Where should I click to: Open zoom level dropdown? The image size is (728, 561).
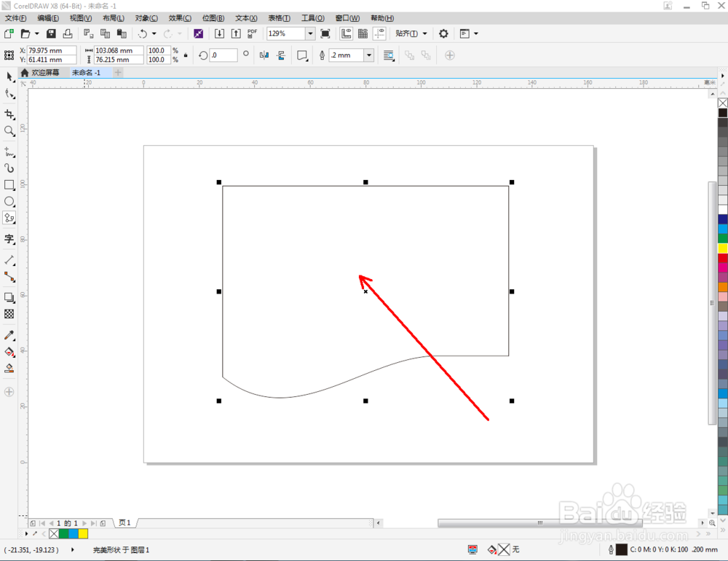tap(310, 34)
